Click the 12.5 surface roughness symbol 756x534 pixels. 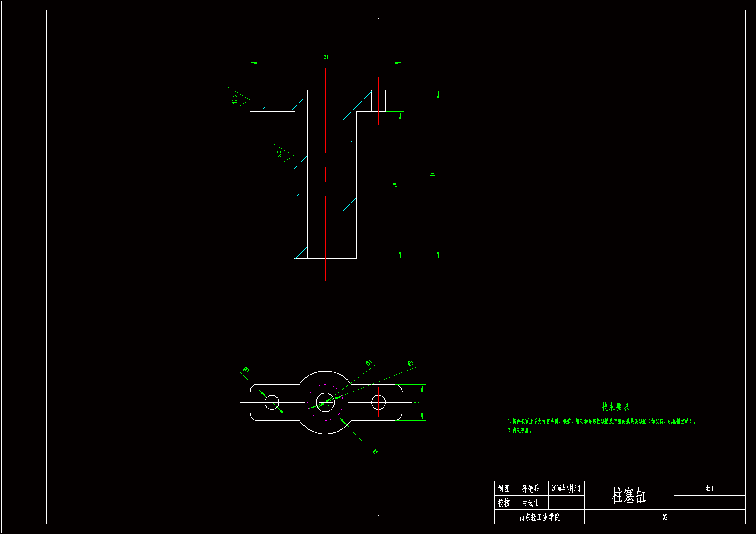click(240, 99)
